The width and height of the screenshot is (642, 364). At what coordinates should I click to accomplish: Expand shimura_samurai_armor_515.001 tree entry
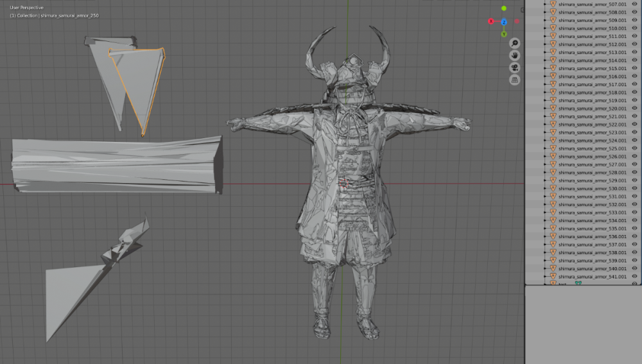545,69
